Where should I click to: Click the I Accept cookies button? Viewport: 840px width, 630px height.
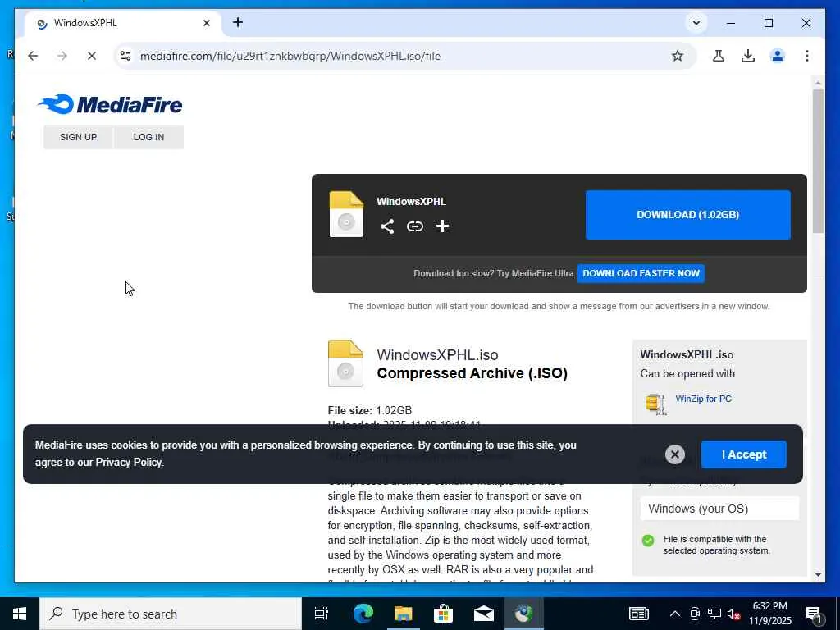point(743,454)
